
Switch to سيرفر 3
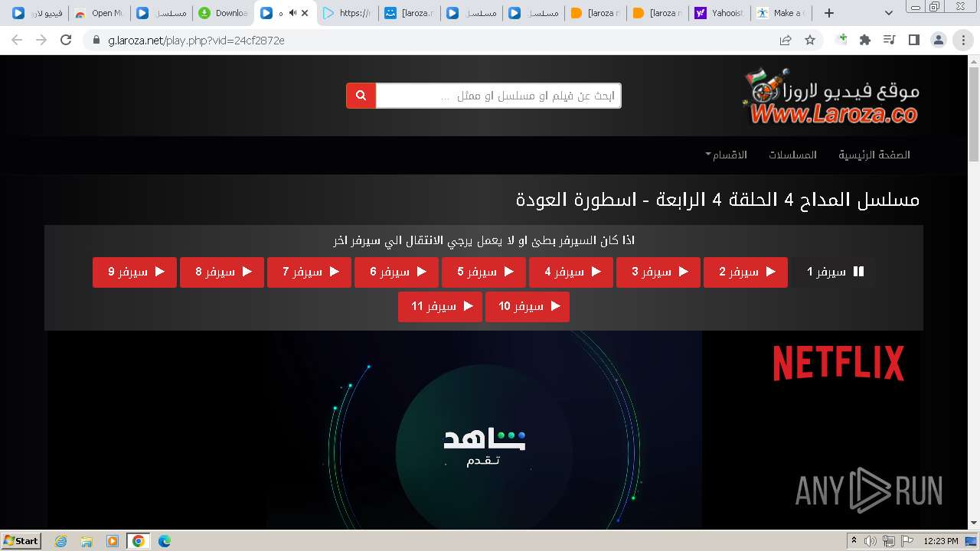[x=658, y=272]
